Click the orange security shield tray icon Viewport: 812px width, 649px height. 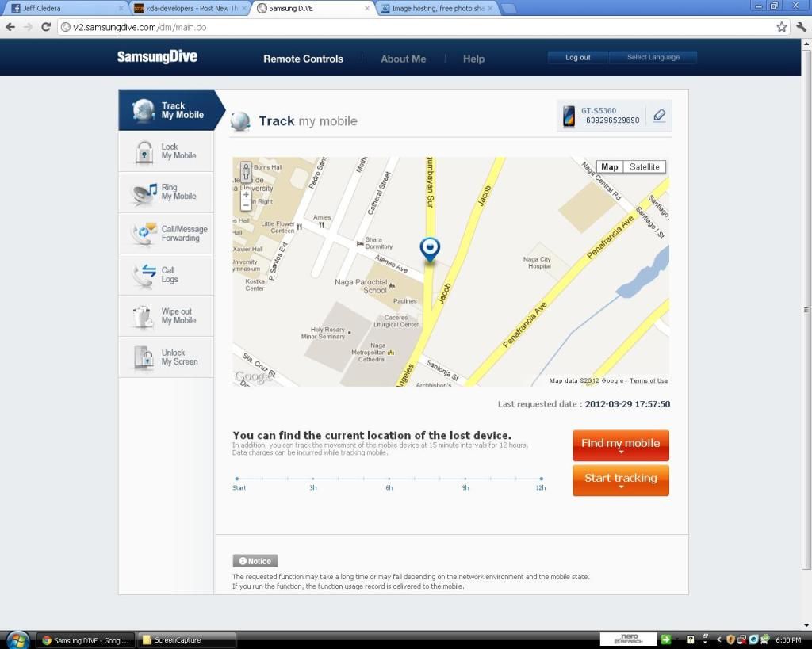[x=730, y=639]
